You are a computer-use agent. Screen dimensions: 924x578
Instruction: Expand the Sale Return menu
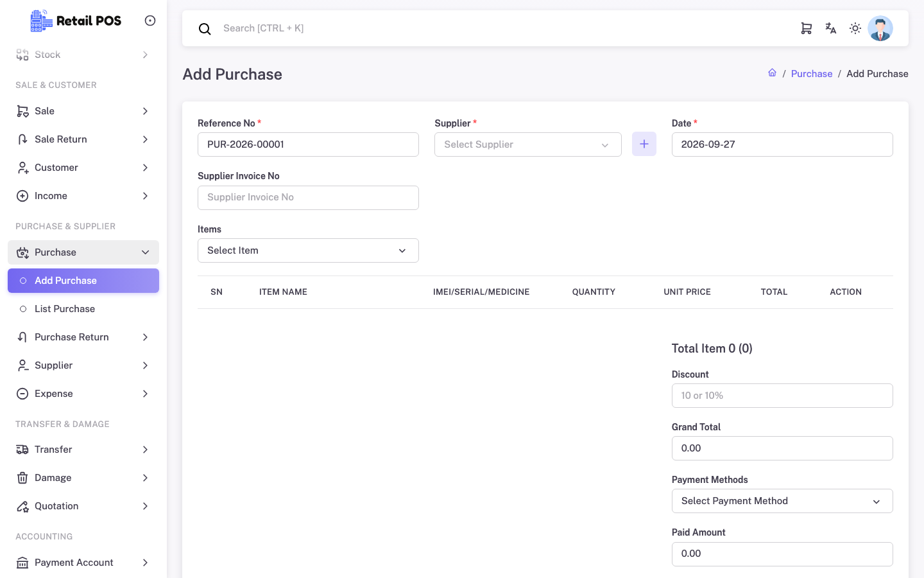tap(83, 139)
